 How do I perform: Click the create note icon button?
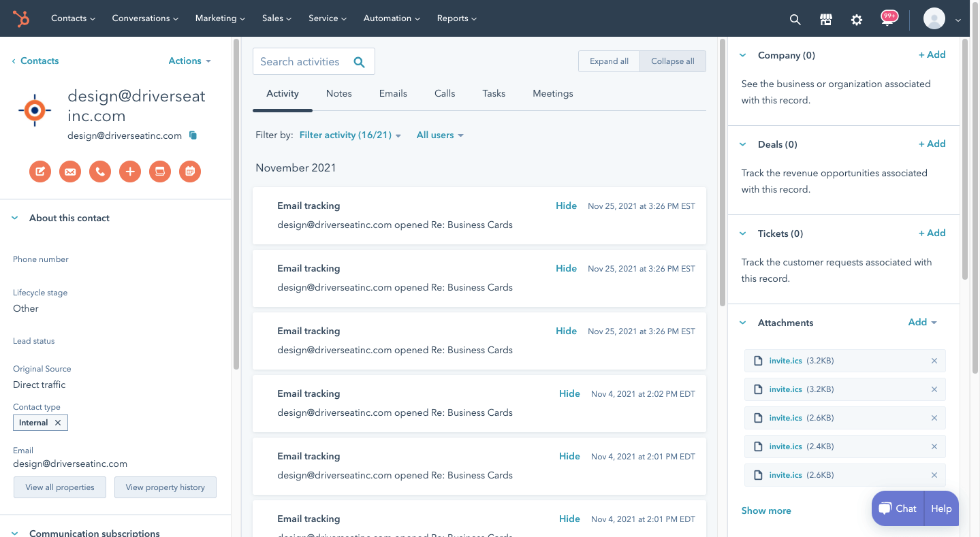[x=40, y=172]
